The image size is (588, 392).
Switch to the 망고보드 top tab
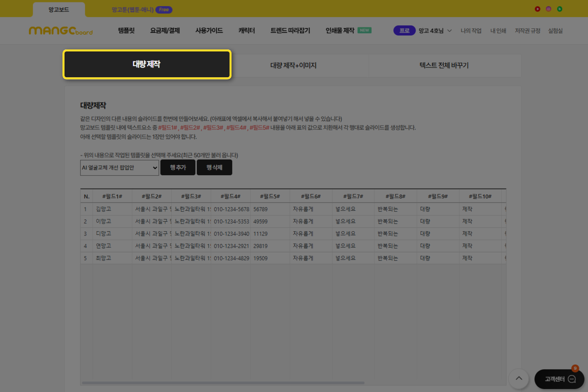tap(59, 9)
